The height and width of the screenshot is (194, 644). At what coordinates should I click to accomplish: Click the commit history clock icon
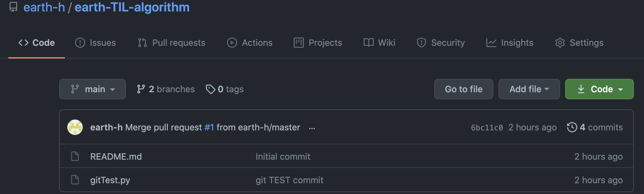tap(572, 127)
